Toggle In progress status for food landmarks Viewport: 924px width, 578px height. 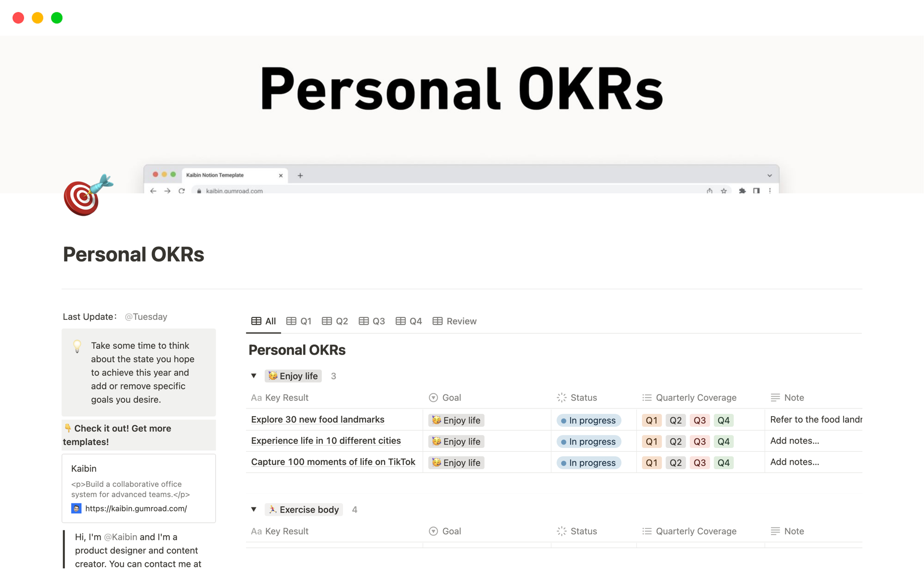point(589,420)
